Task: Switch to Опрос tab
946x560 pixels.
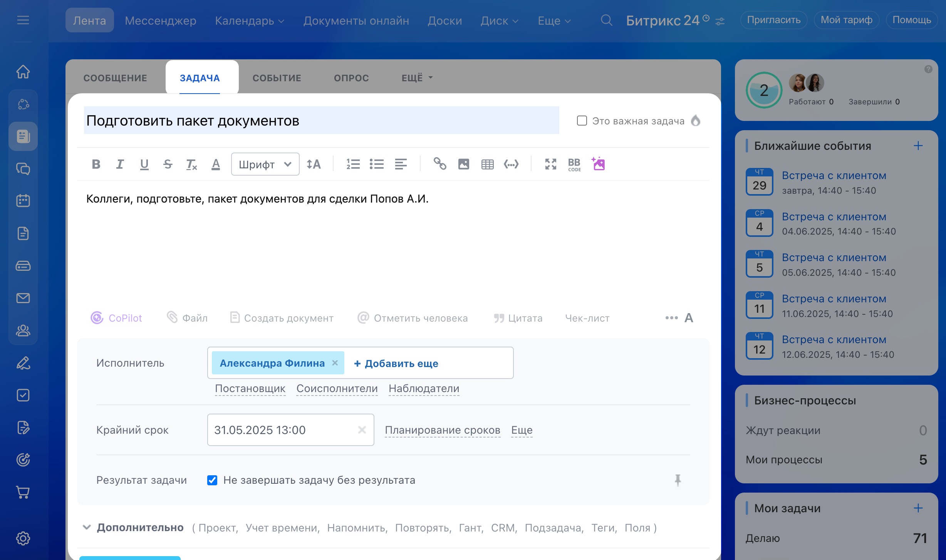Action: (x=351, y=78)
